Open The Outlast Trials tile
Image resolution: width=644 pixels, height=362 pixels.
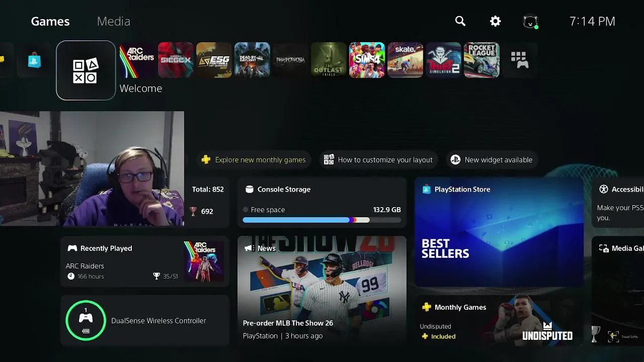(329, 60)
